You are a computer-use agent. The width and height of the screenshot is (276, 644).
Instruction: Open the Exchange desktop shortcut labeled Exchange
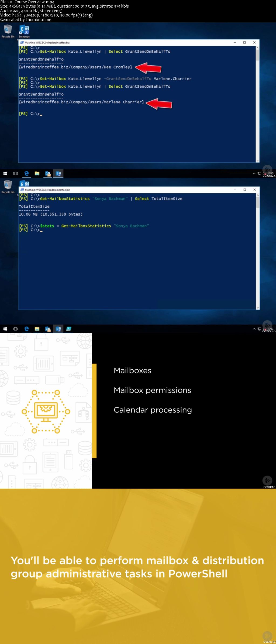pyautogui.click(x=24, y=31)
